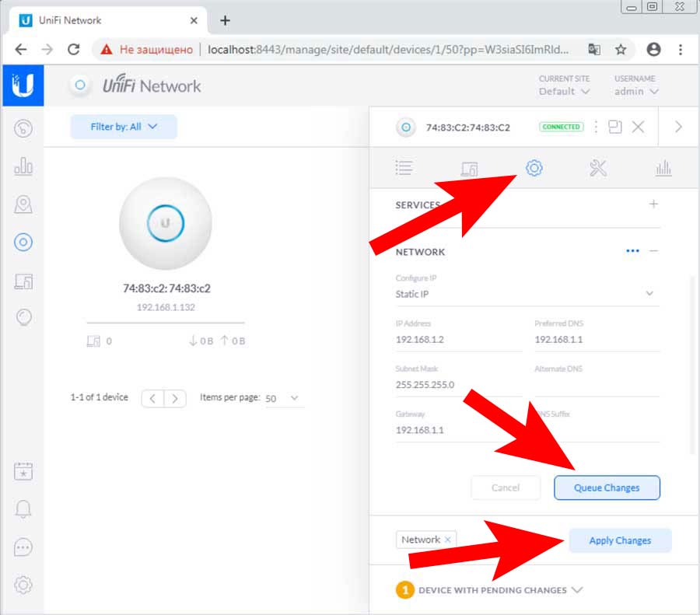Screen dimensions: 700x615
Task: Switch to device Config gear tab
Action: point(534,168)
